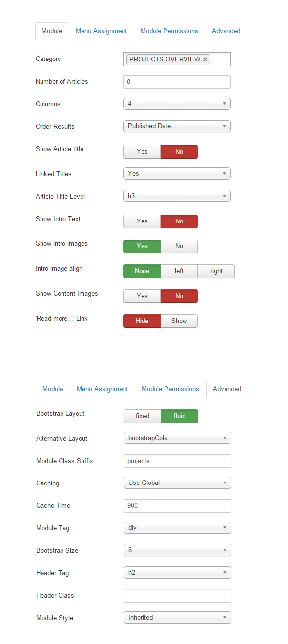Focus the Module Class Suffix field
This screenshot has width=288, height=644.
(178, 461)
